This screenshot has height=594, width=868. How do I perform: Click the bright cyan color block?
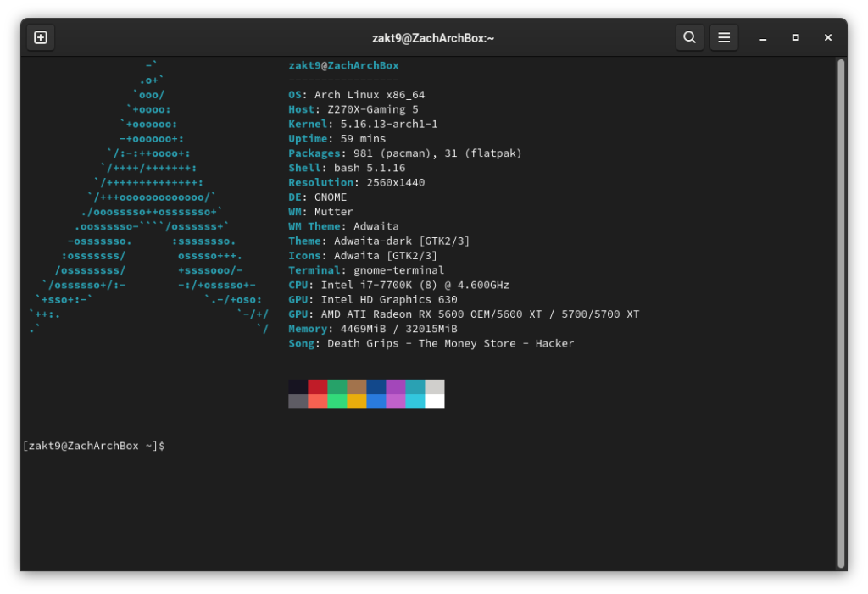point(415,402)
